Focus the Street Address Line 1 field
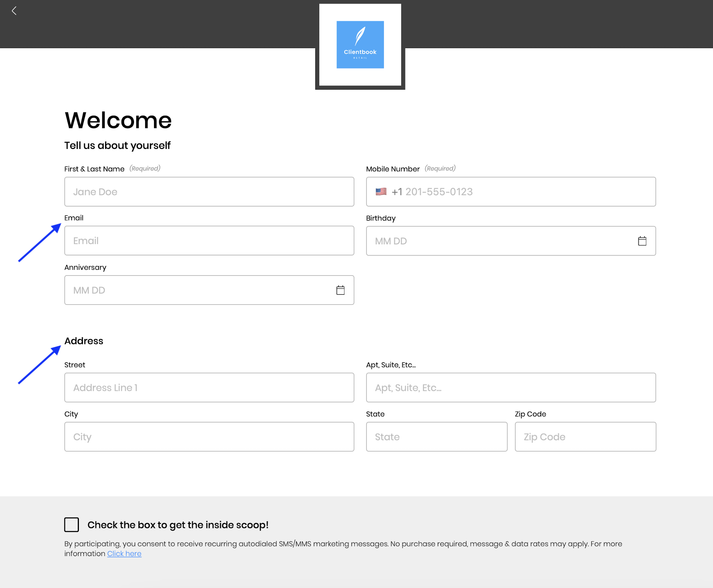713x588 pixels. (x=209, y=388)
